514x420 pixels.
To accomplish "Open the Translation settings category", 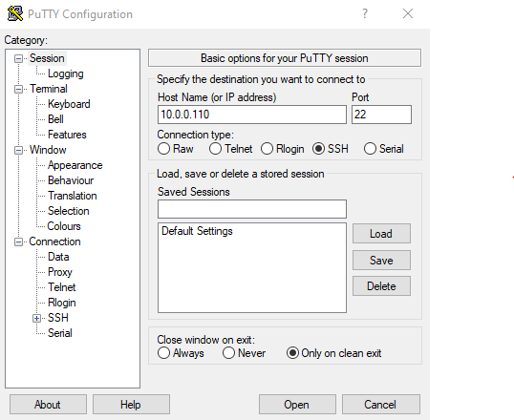I will tap(73, 196).
